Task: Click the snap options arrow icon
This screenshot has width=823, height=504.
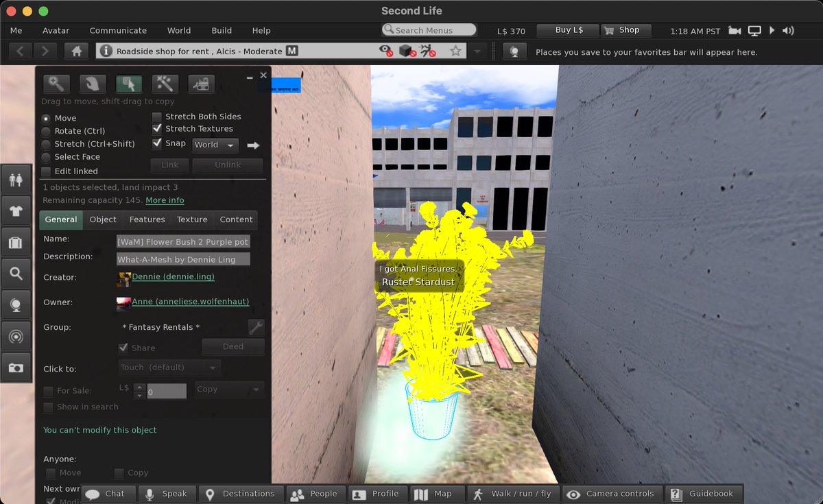Action: pos(253,145)
